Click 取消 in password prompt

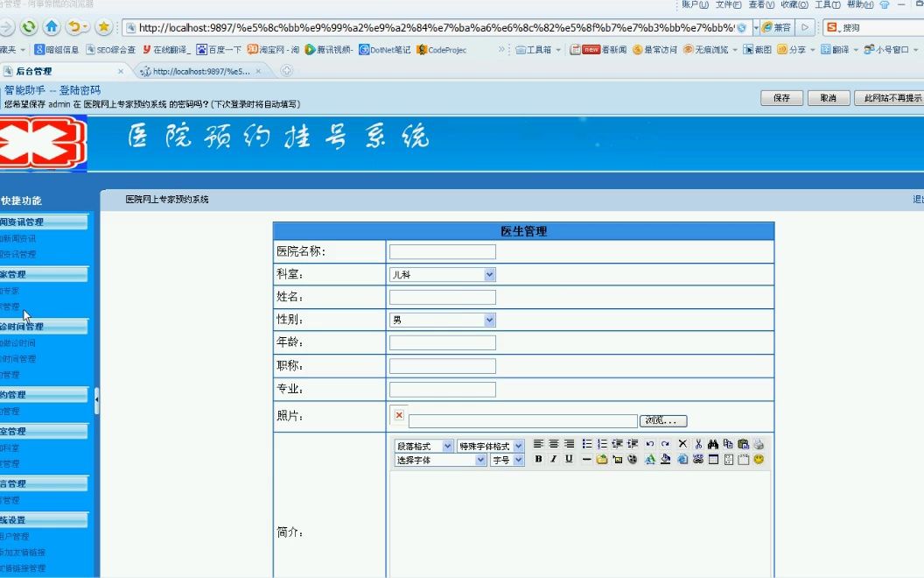tap(829, 98)
